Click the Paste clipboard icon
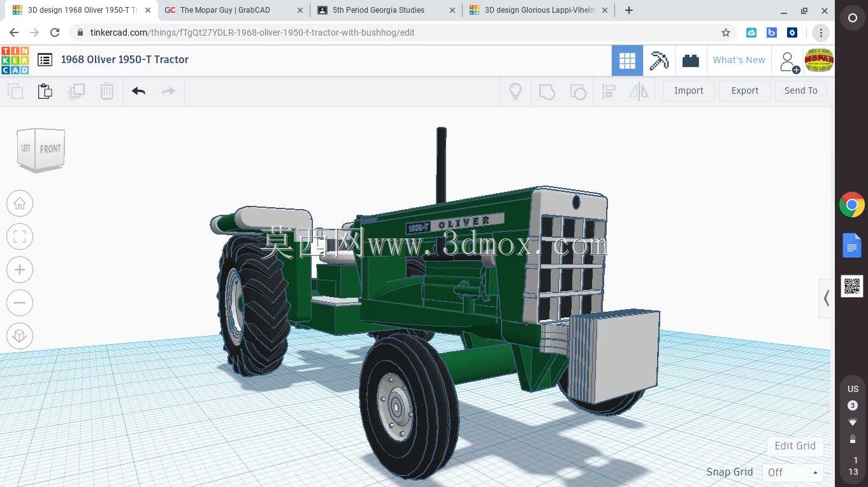The height and width of the screenshot is (487, 868). [45, 91]
